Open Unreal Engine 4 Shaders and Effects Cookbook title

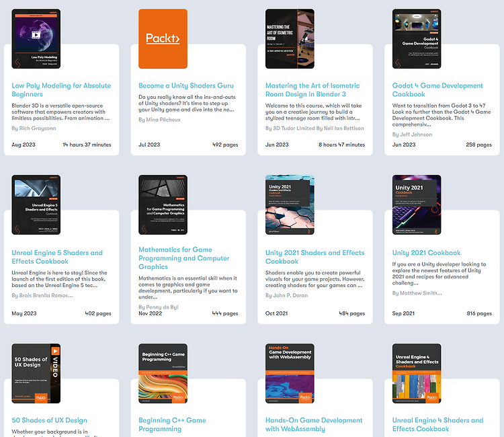437,424
